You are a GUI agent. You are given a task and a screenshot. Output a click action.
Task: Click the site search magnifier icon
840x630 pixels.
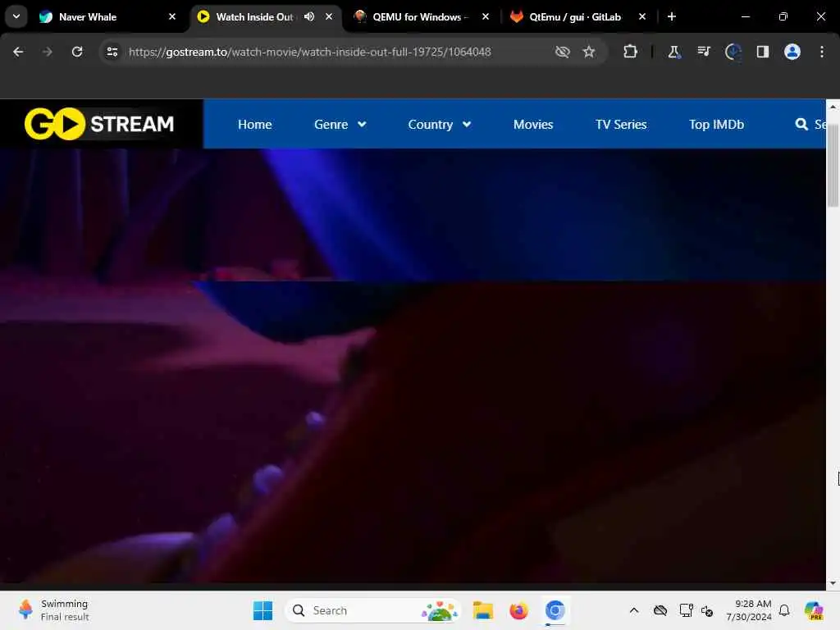[x=801, y=125]
